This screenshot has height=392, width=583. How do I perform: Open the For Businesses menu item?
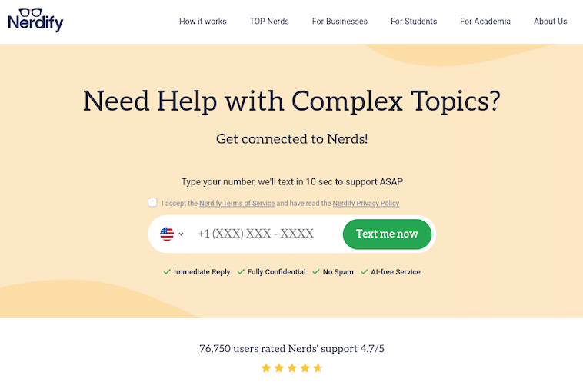click(x=340, y=22)
